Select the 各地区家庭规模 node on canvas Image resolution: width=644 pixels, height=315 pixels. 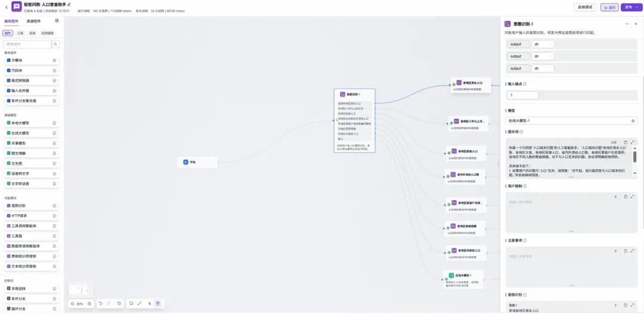coord(466,229)
